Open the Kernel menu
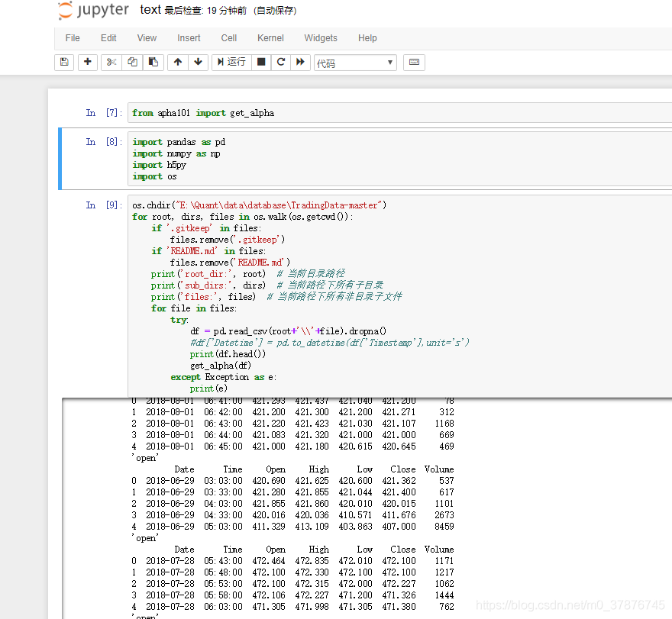 coord(270,38)
